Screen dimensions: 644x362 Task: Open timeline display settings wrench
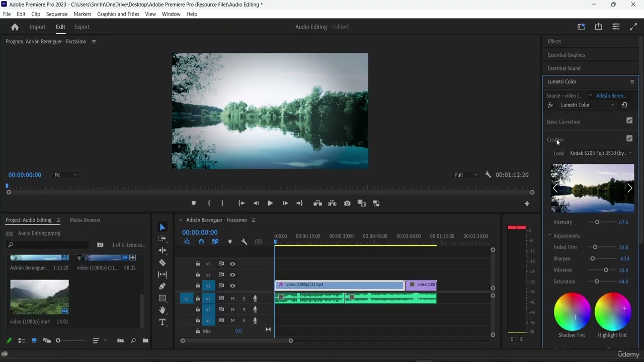(244, 242)
